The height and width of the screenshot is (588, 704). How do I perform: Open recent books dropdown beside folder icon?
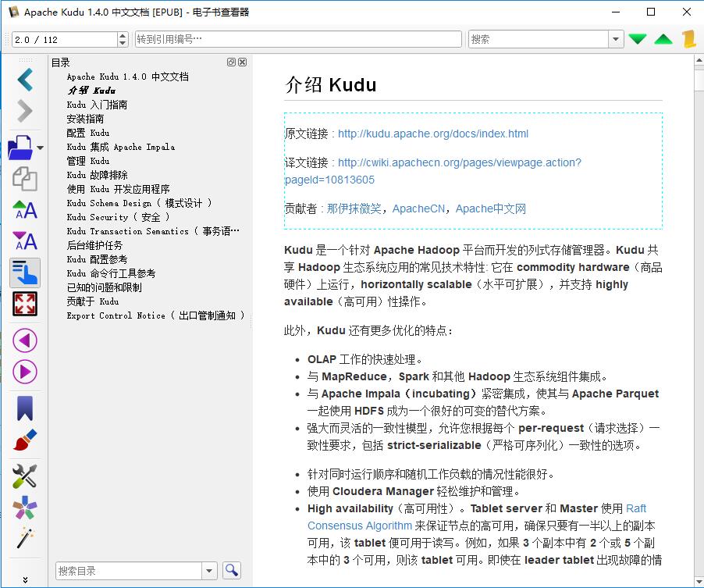tap(41, 148)
